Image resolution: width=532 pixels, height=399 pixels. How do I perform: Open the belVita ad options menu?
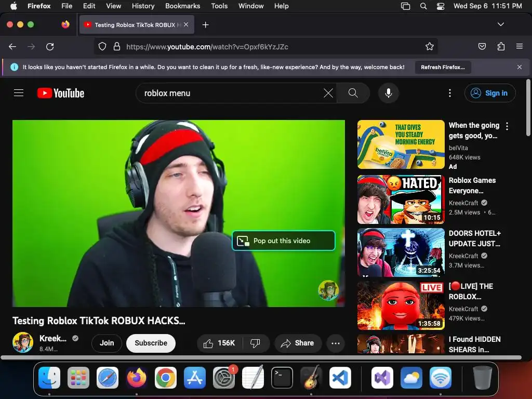[507, 126]
